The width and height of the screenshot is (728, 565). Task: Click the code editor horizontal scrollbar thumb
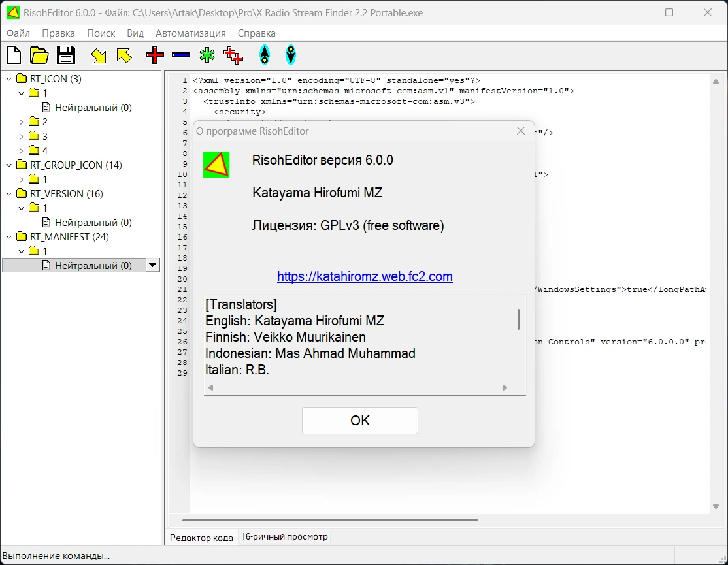pos(330,521)
